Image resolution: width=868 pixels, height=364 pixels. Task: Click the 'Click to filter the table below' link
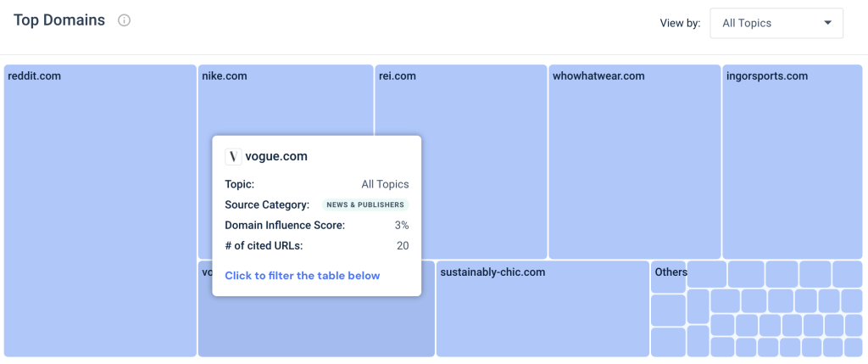click(303, 276)
